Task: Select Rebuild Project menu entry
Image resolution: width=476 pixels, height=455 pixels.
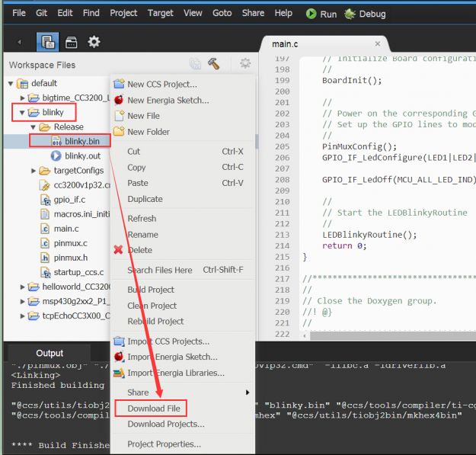Action: click(x=155, y=322)
